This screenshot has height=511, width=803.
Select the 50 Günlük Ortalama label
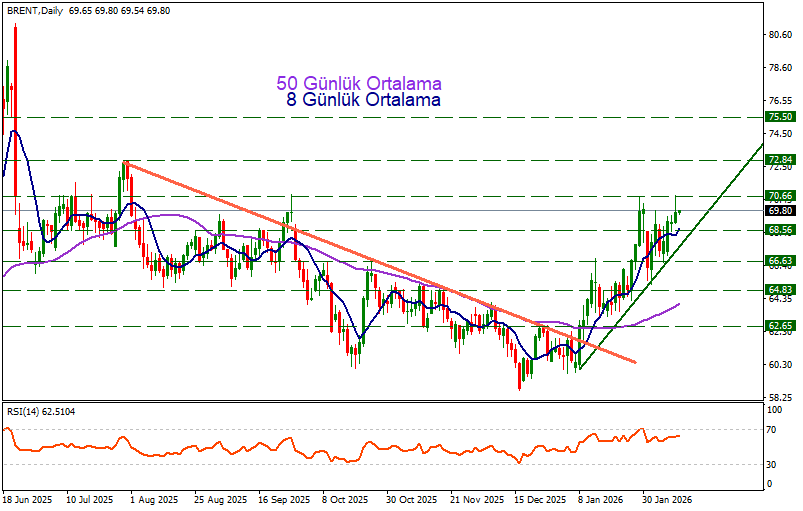358,83
